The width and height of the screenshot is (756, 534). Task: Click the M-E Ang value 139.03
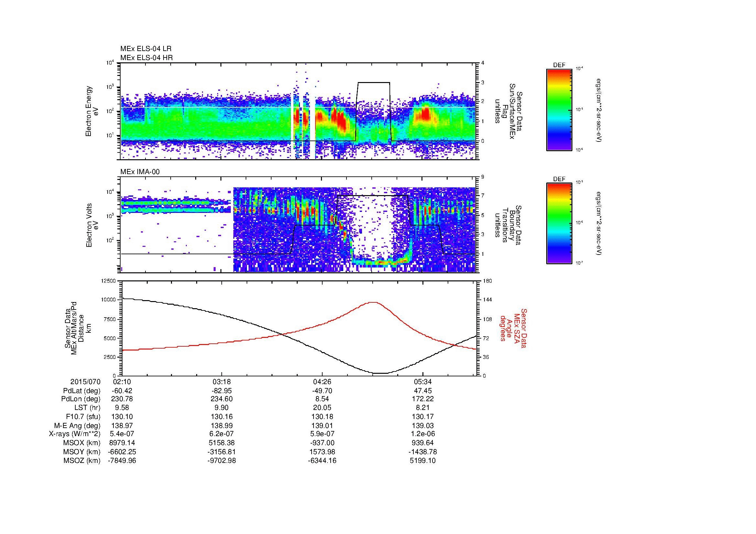point(422,425)
